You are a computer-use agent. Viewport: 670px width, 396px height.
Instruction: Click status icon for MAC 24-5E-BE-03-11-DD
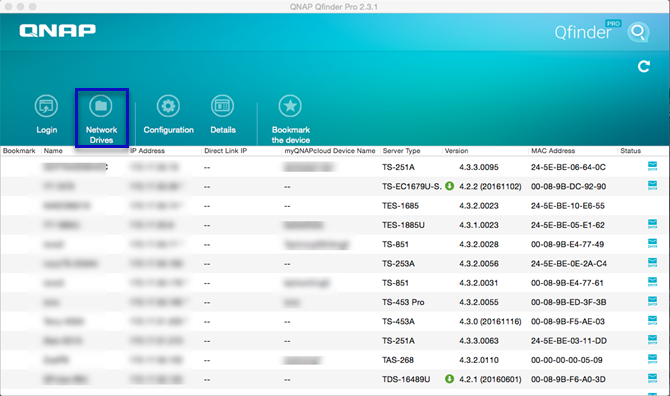(x=652, y=340)
